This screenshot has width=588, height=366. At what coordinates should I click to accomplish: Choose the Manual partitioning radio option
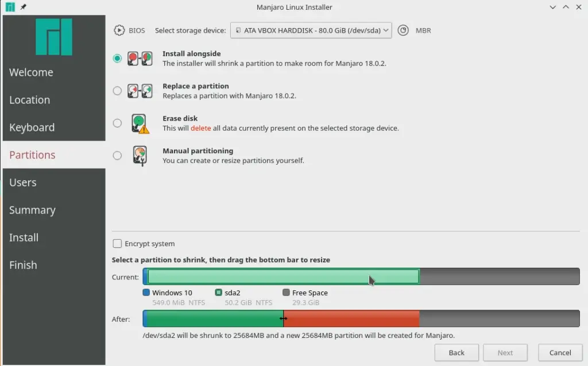pos(117,155)
